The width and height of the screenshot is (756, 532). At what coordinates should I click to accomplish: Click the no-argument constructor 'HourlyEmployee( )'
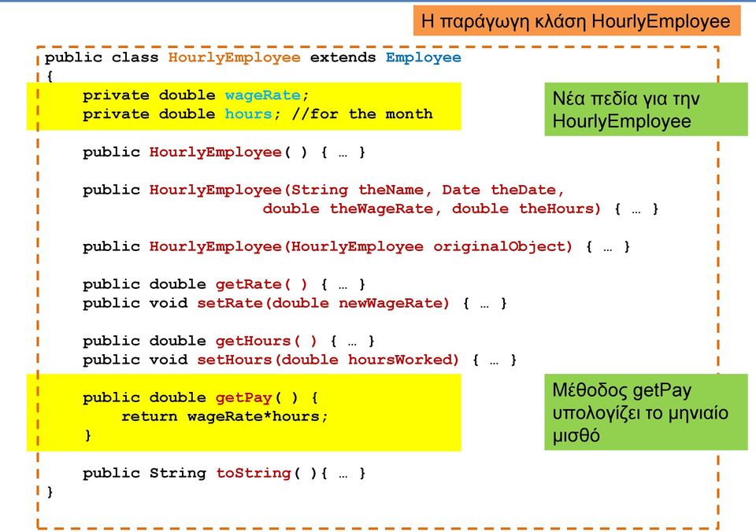coord(228,152)
